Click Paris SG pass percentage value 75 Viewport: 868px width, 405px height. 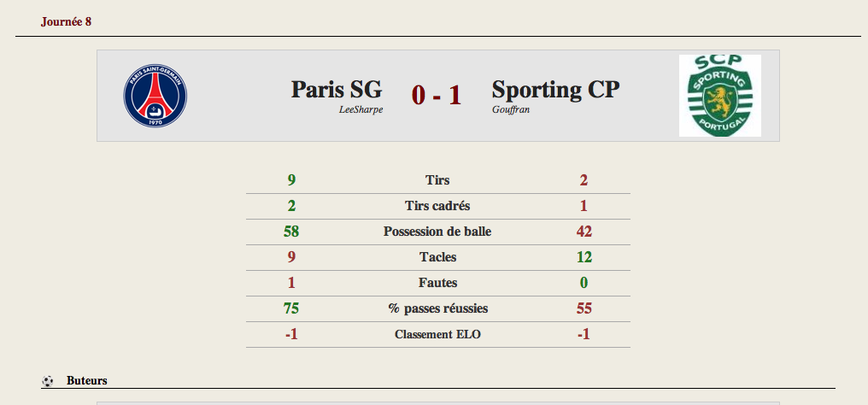point(291,308)
